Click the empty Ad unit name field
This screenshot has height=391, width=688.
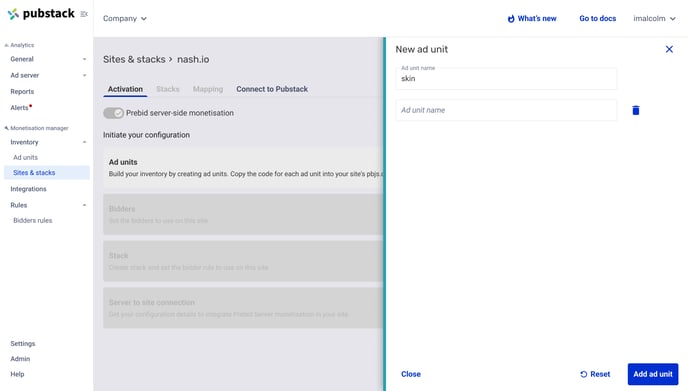click(x=506, y=110)
